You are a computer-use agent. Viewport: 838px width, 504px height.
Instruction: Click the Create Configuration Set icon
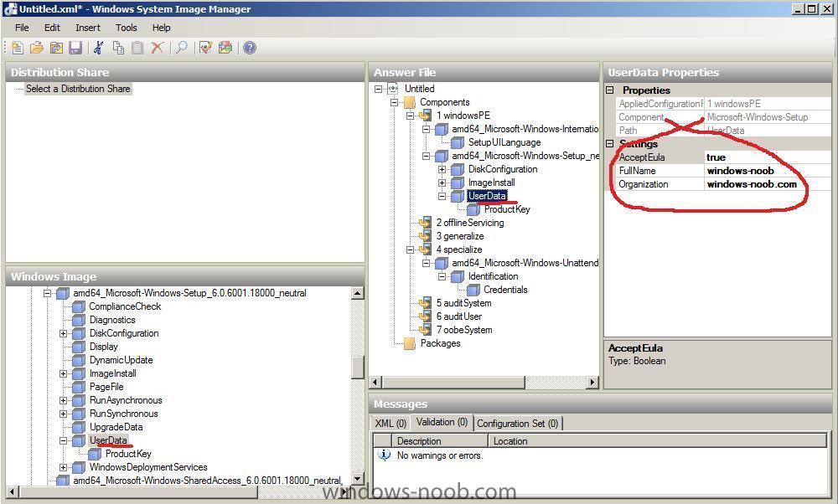click(225, 48)
